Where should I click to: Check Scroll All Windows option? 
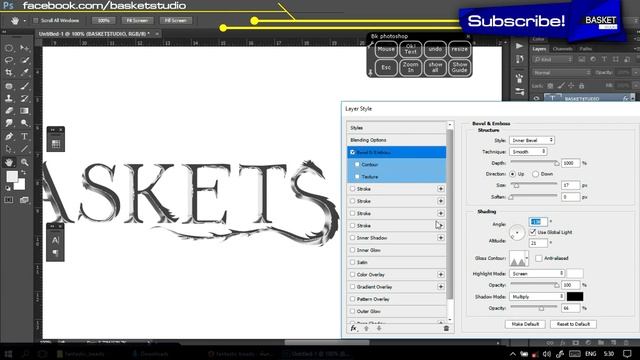[36, 20]
